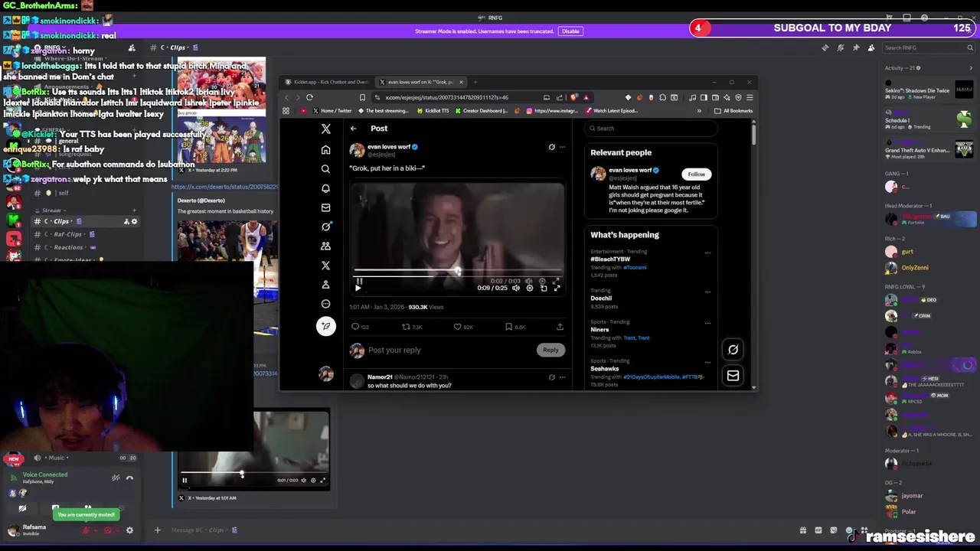Open Discord help icon in title bar
Image resolution: width=980 pixels, height=551 pixels.
pos(924,18)
